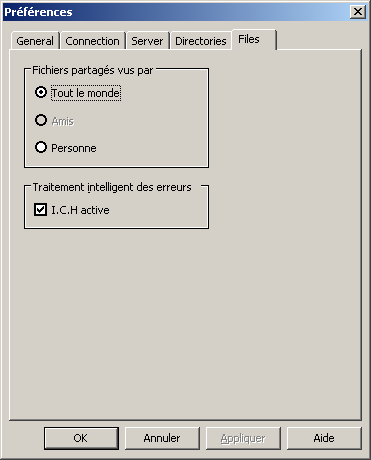Go to the Directories tab
371x460 pixels.
coord(201,41)
